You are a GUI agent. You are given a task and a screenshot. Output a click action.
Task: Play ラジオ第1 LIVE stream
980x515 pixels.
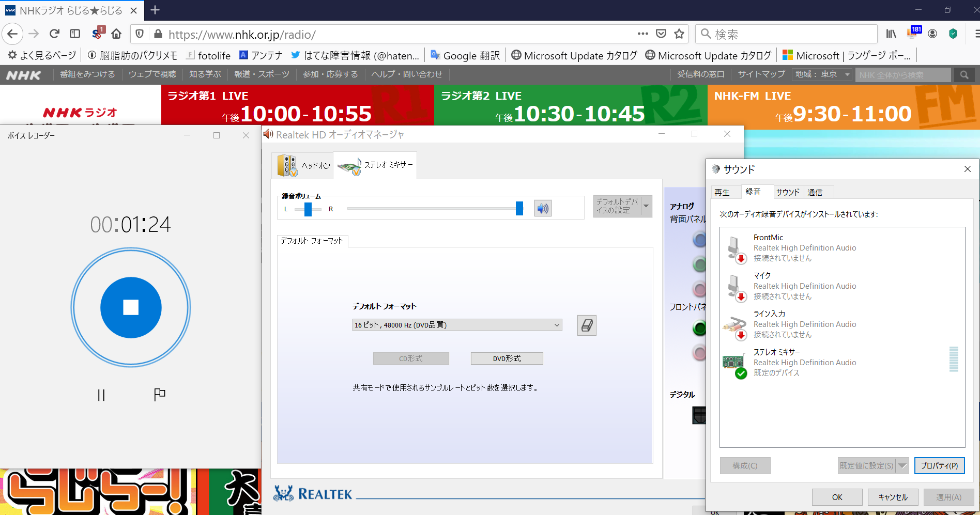[298, 105]
